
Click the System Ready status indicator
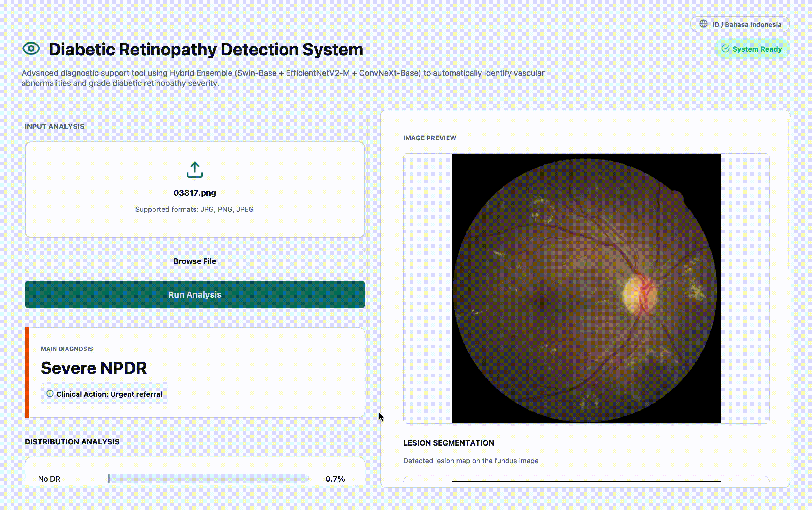click(x=752, y=49)
